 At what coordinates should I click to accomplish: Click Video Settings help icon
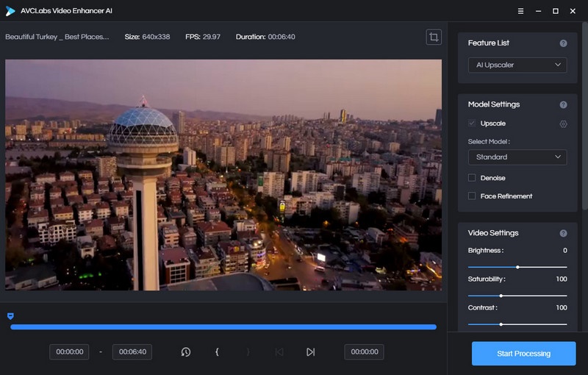click(563, 233)
